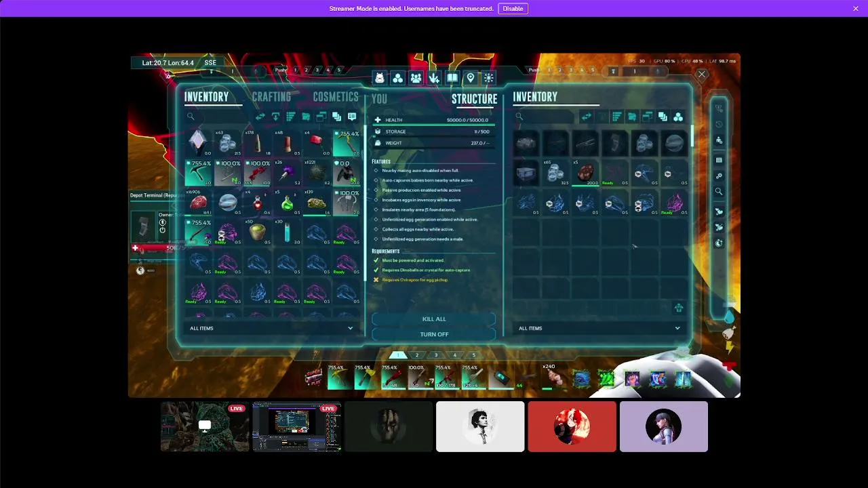This screenshot has height=488, width=868.
Task: Open the map pin icon in top bar
Action: [x=471, y=78]
